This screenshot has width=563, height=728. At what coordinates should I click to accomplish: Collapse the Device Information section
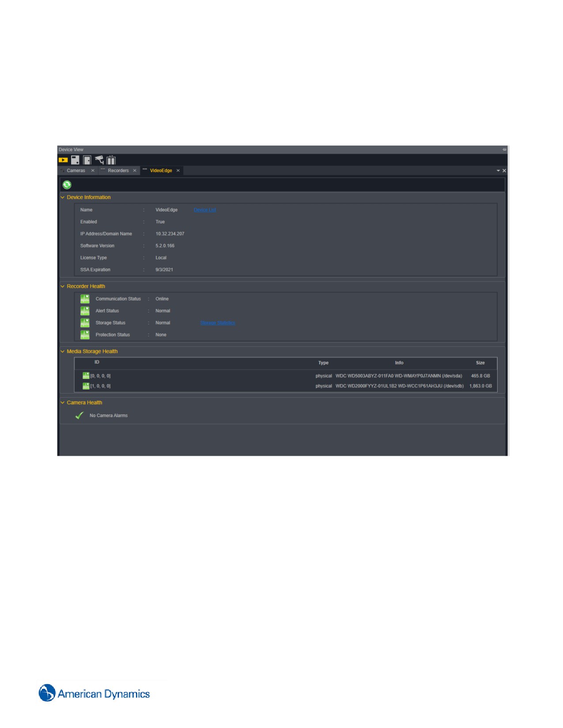(x=62, y=197)
